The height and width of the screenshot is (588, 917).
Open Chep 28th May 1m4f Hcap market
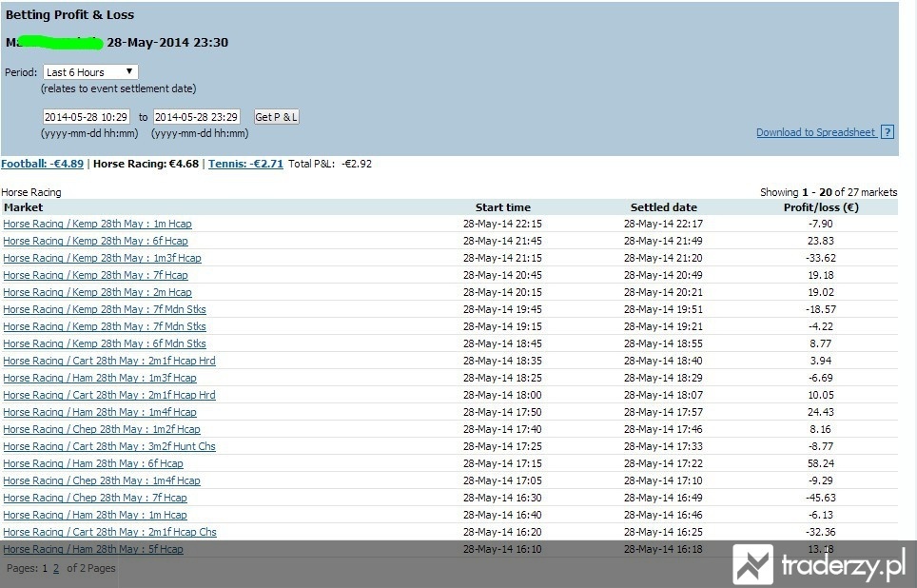coord(101,480)
